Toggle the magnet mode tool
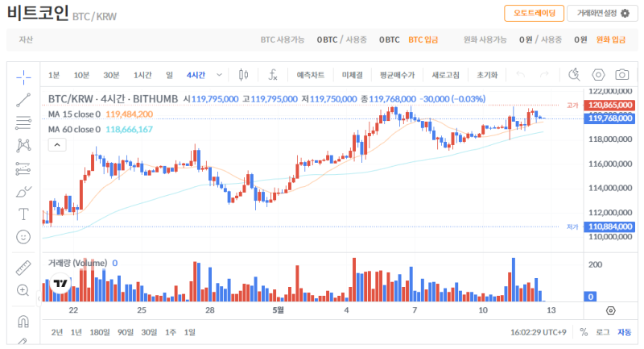 (x=23, y=321)
